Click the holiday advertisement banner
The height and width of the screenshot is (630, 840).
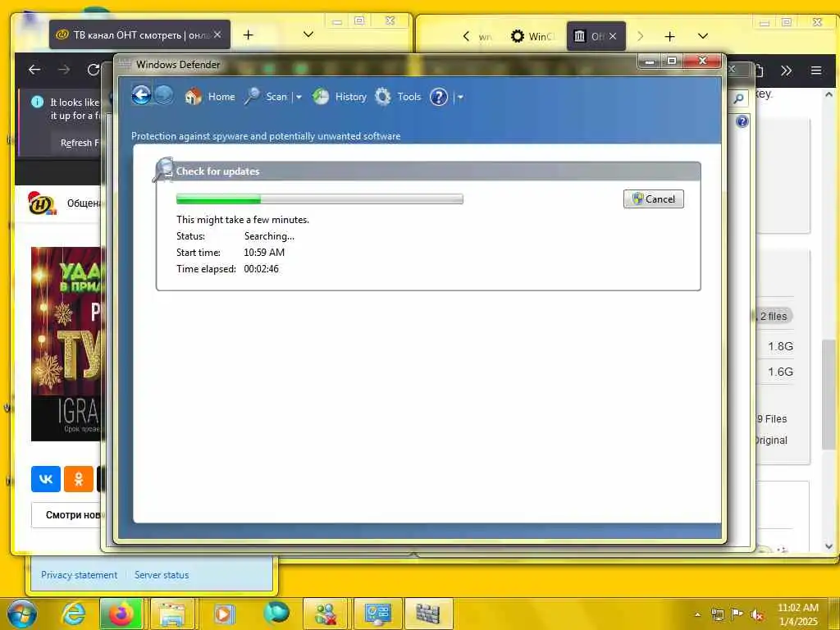click(66, 344)
